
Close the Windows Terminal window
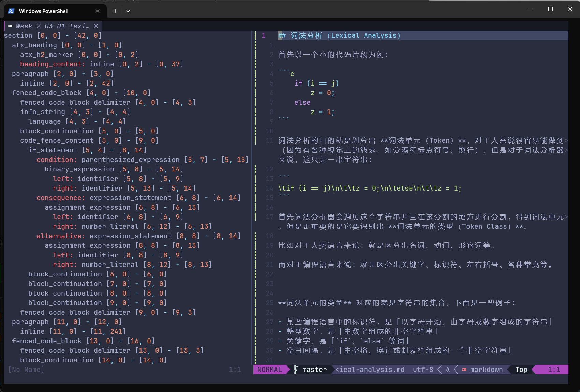tap(570, 9)
